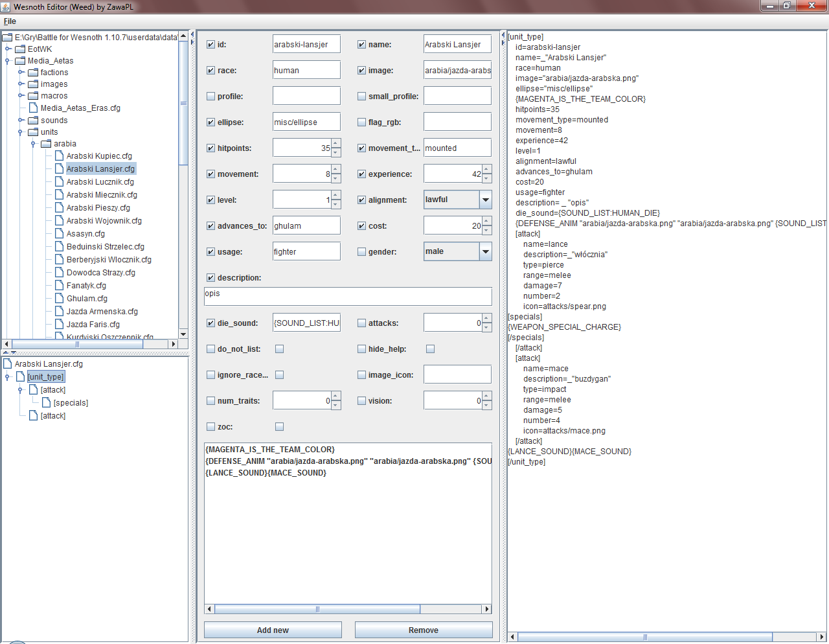The height and width of the screenshot is (644, 829).
Task: Enable the profile checkbox
Action: pyautogui.click(x=210, y=97)
